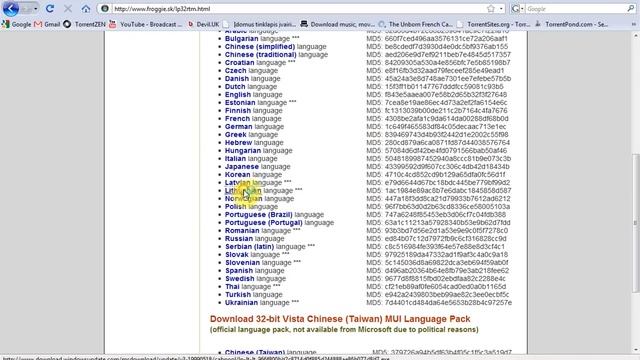Reload the page with the refresh icon
Viewport: 640px width, 360px height.
point(50,9)
